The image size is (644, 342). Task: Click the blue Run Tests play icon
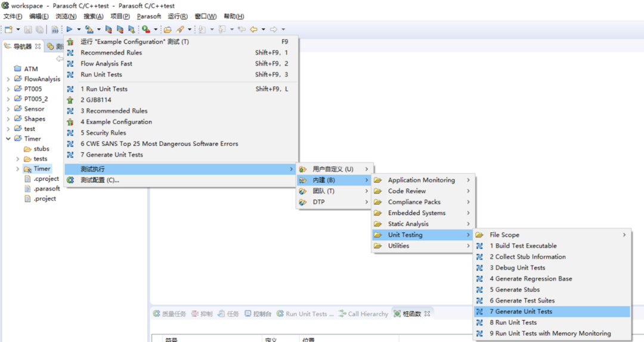(x=70, y=29)
